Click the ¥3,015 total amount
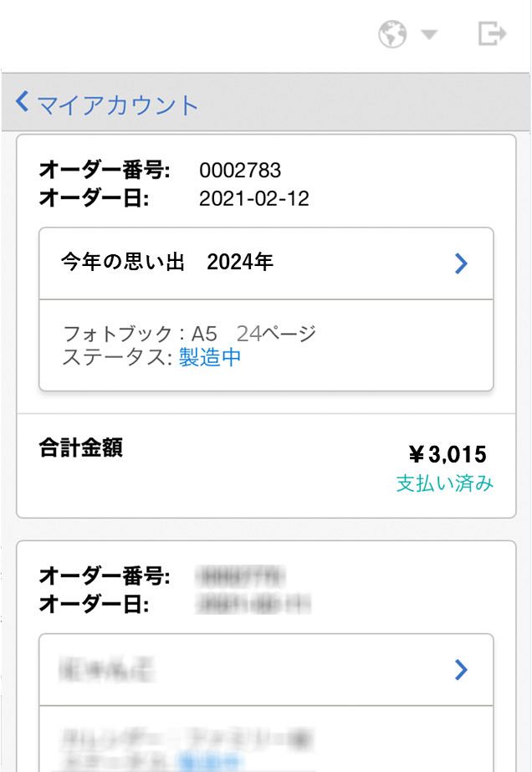The image size is (532, 772). pyautogui.click(x=447, y=454)
